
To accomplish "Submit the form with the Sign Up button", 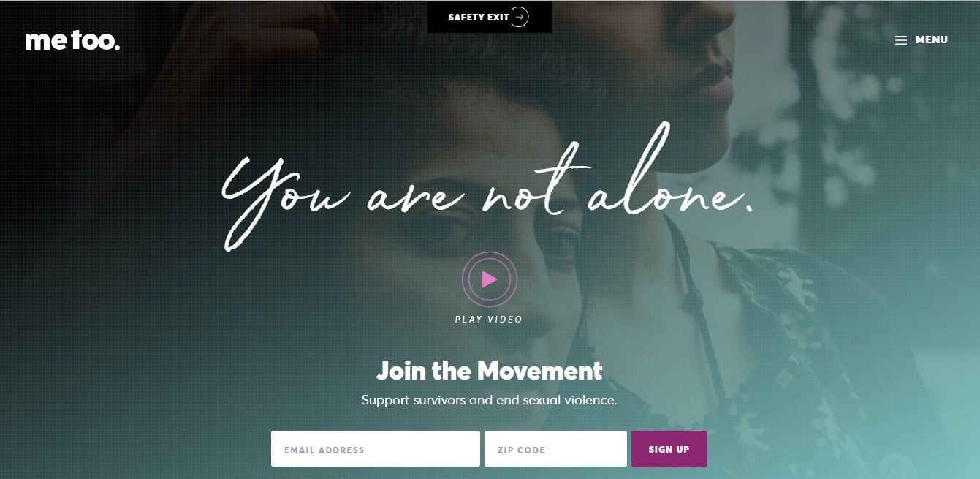I will point(669,449).
